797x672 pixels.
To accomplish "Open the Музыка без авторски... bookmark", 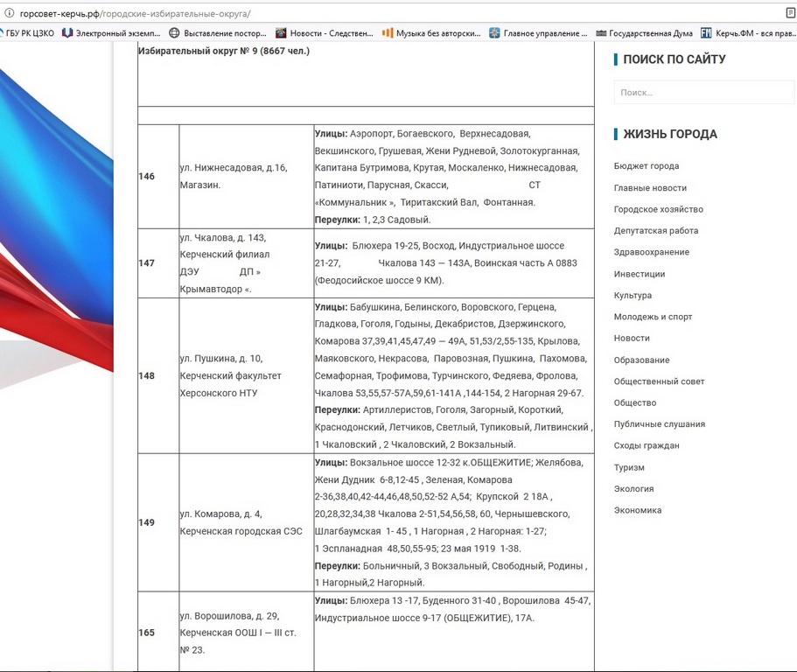I will (x=430, y=33).
